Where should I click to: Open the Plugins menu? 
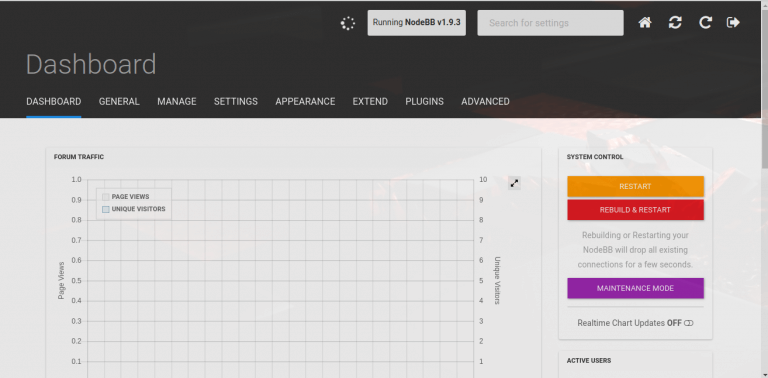click(x=425, y=101)
